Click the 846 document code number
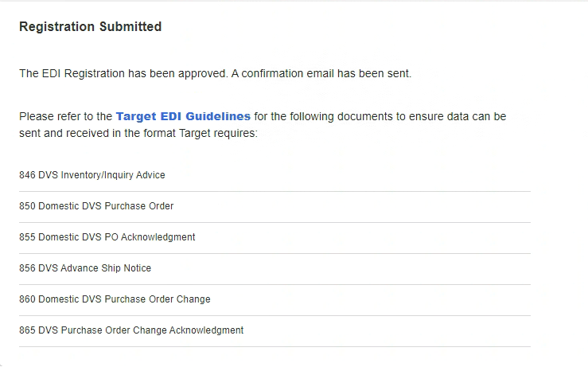Image resolution: width=588 pixels, height=367 pixels. point(27,175)
